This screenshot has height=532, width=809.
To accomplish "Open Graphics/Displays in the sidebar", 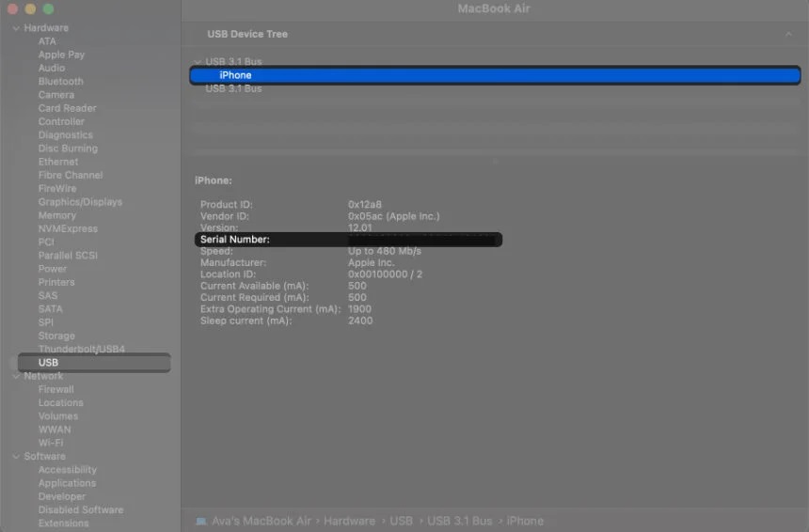I will pos(80,202).
